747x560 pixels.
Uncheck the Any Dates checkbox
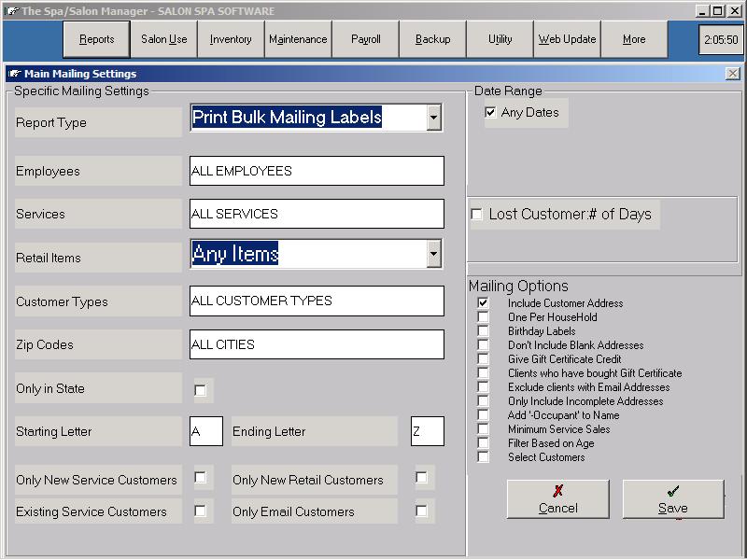pyautogui.click(x=490, y=113)
